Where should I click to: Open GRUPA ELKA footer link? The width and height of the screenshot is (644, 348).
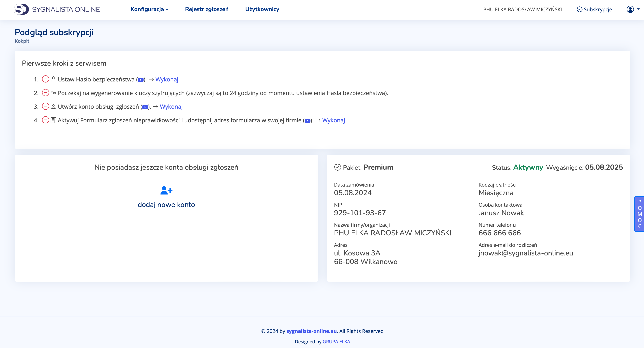[336, 342]
